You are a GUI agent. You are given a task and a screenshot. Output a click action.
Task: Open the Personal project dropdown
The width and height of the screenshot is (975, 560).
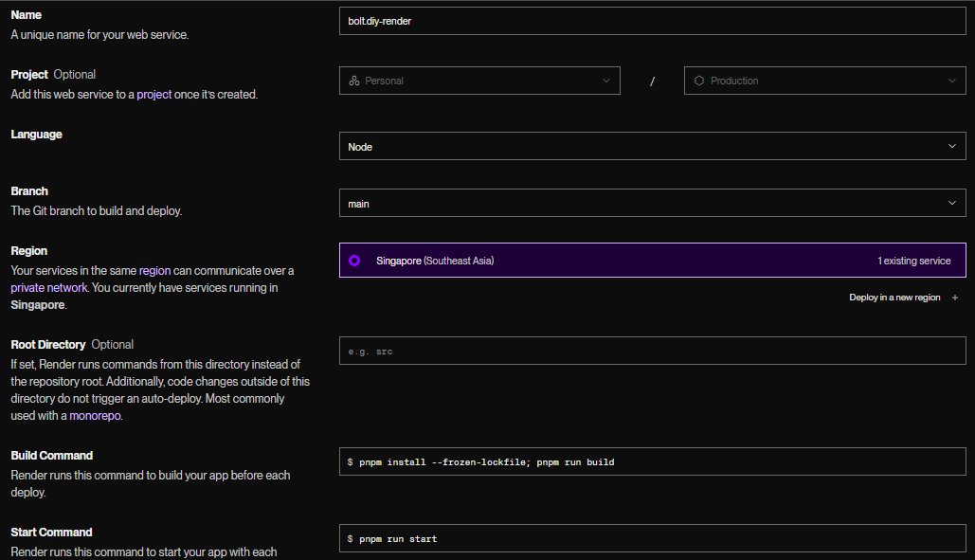point(479,81)
